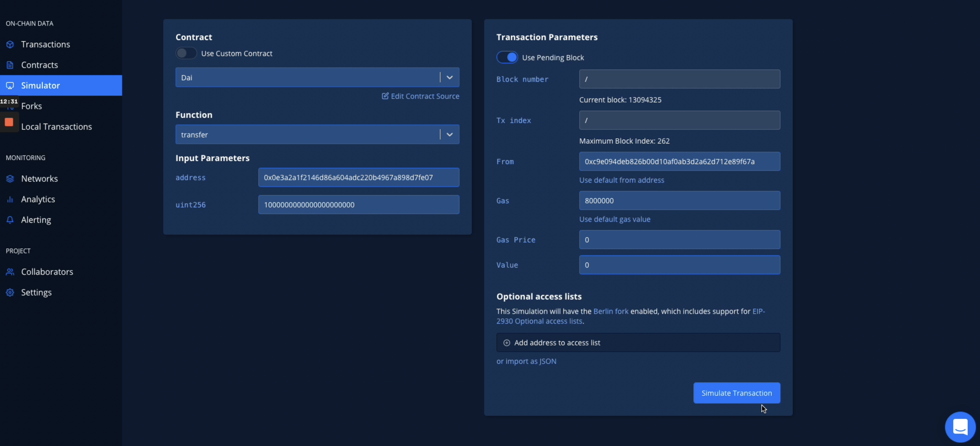
Task: Click the Transactions cube icon
Action: 10,45
